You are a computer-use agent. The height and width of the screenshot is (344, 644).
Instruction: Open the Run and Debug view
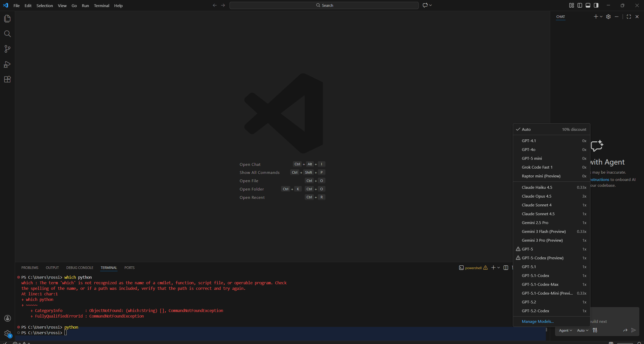[7, 65]
